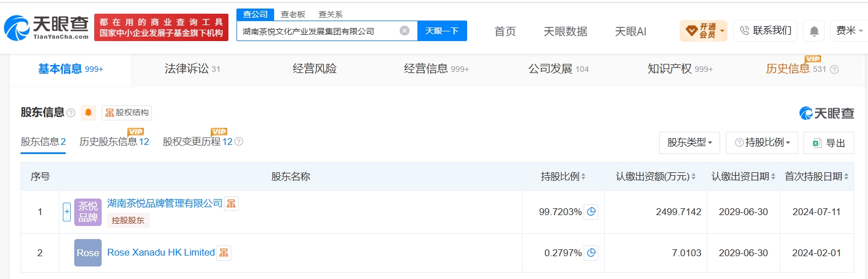Select the 历史股东信息 sub-tab
The height and width of the screenshot is (279, 868).
(114, 141)
